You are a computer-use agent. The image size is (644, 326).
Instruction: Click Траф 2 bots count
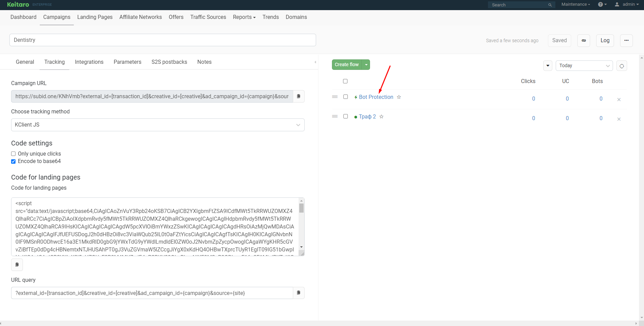point(601,118)
